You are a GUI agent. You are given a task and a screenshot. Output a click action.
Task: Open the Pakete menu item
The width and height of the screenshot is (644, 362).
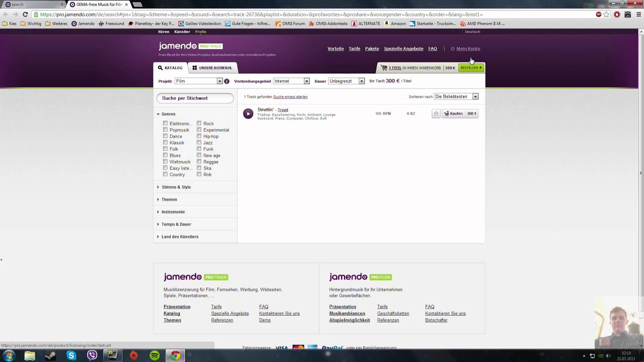pos(372,49)
